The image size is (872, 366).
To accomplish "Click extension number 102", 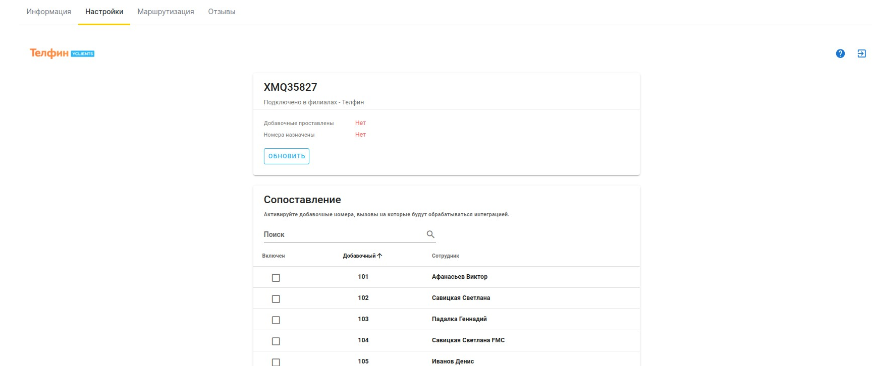I will coord(363,298).
